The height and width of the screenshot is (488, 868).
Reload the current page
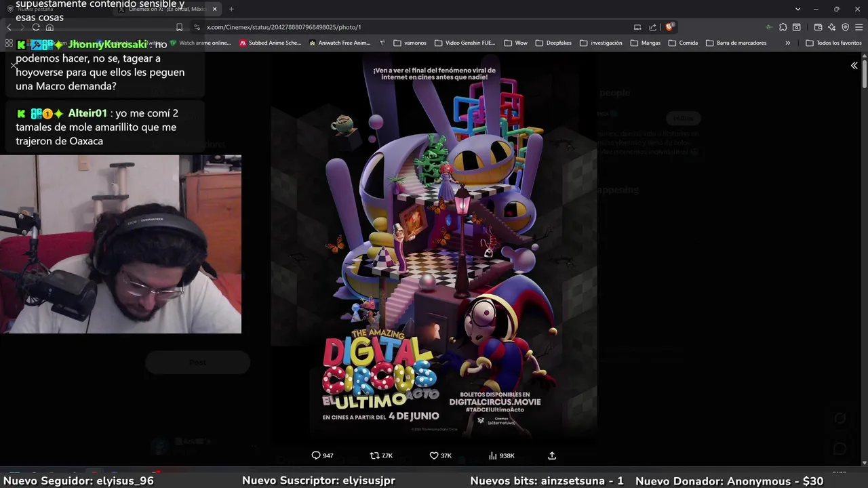tap(36, 27)
